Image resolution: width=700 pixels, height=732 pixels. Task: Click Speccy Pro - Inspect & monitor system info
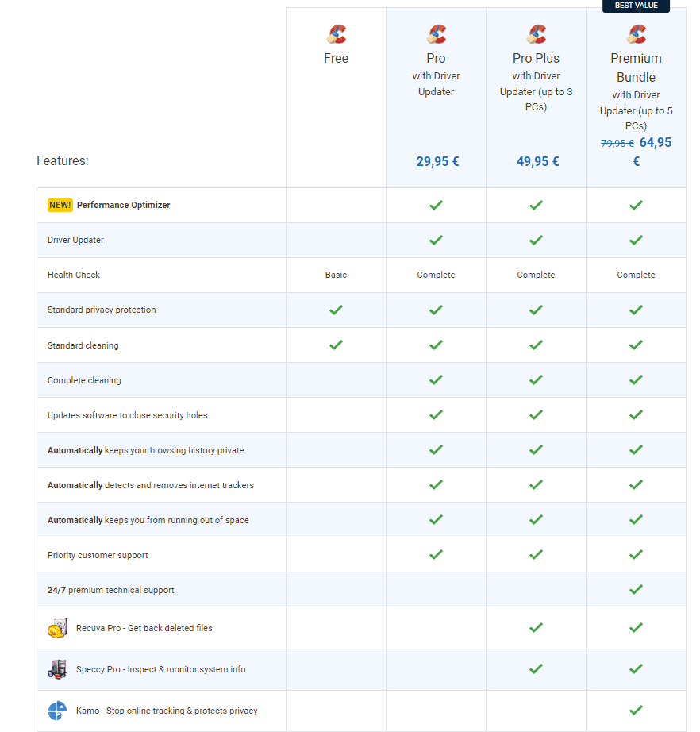[x=161, y=669]
